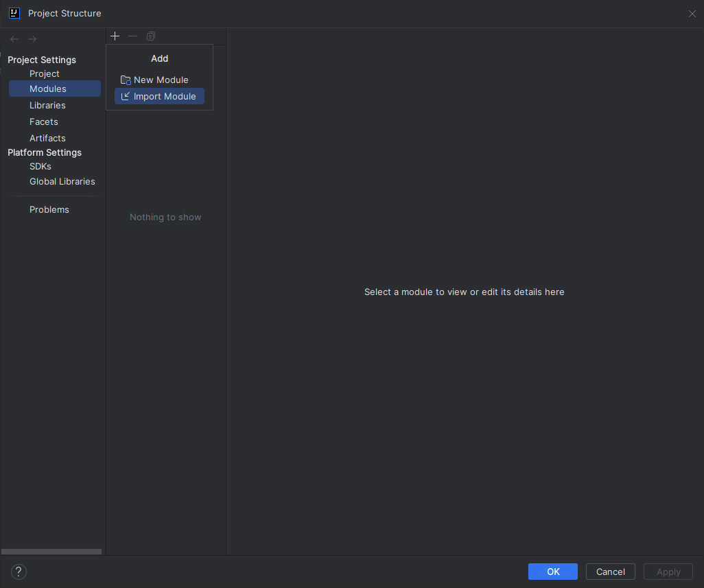Open the Artifacts settings section
The width and height of the screenshot is (704, 588).
click(x=47, y=138)
